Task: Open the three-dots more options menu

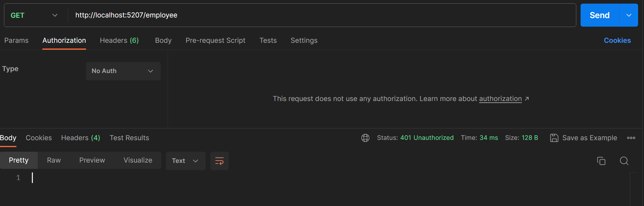Action: [631, 138]
